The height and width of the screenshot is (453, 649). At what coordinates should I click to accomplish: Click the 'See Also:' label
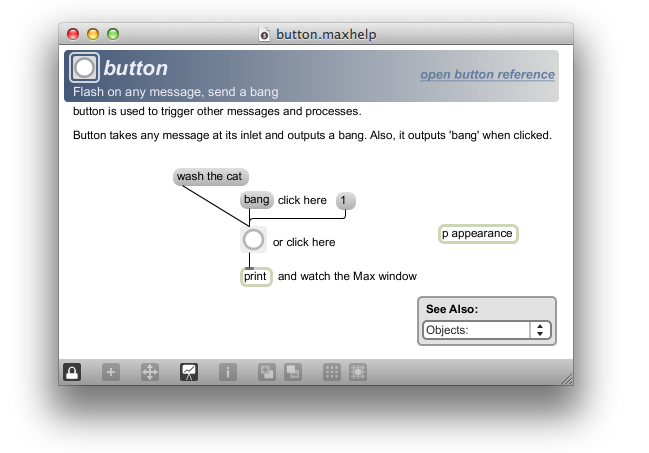[452, 309]
